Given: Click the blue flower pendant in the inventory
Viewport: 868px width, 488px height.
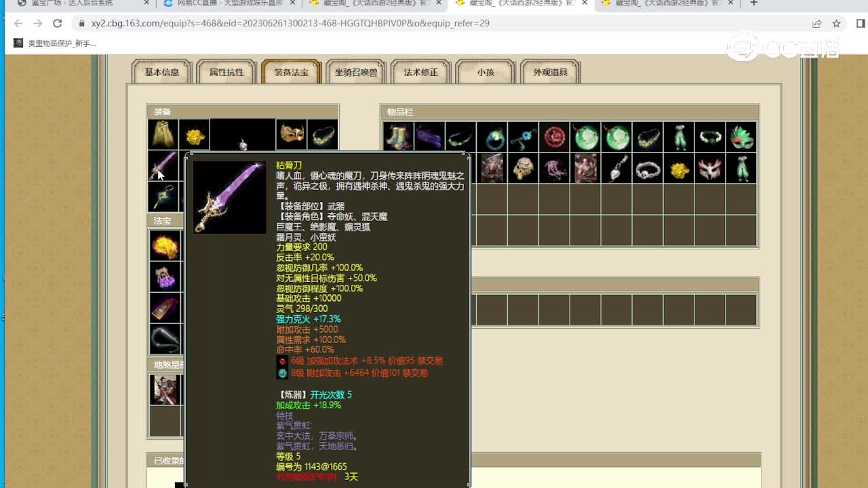Looking at the screenshot, I should [x=523, y=137].
